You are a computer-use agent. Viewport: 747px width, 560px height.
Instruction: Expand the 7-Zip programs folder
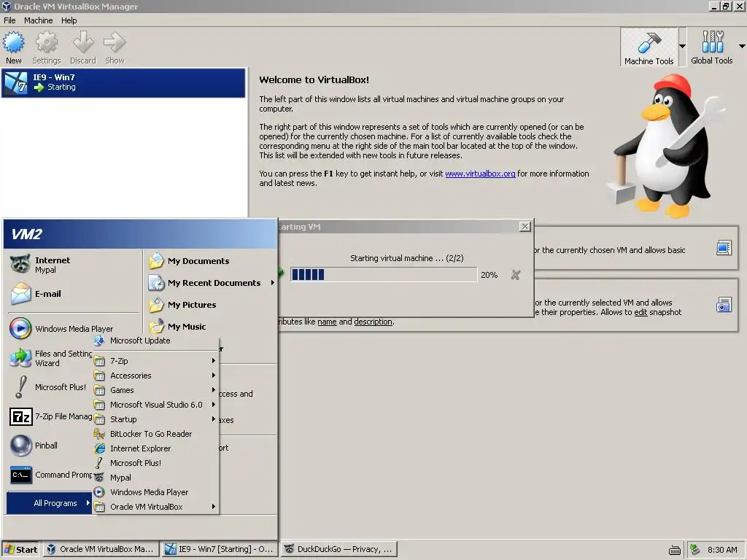click(156, 361)
